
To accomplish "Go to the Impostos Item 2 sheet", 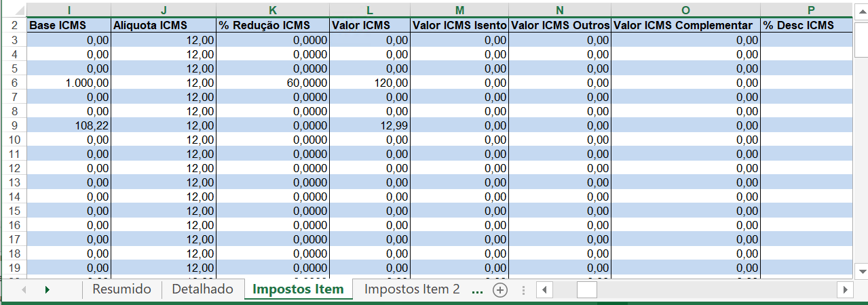I will coord(412,289).
